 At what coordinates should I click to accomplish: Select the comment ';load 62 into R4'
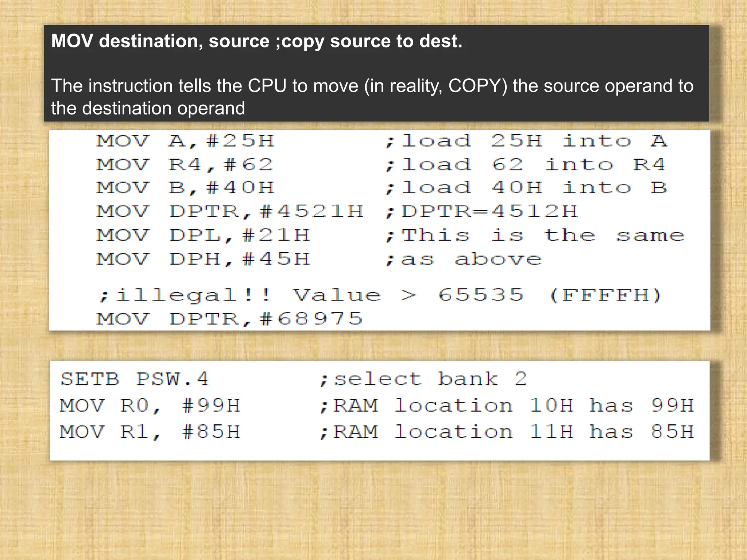click(x=526, y=165)
